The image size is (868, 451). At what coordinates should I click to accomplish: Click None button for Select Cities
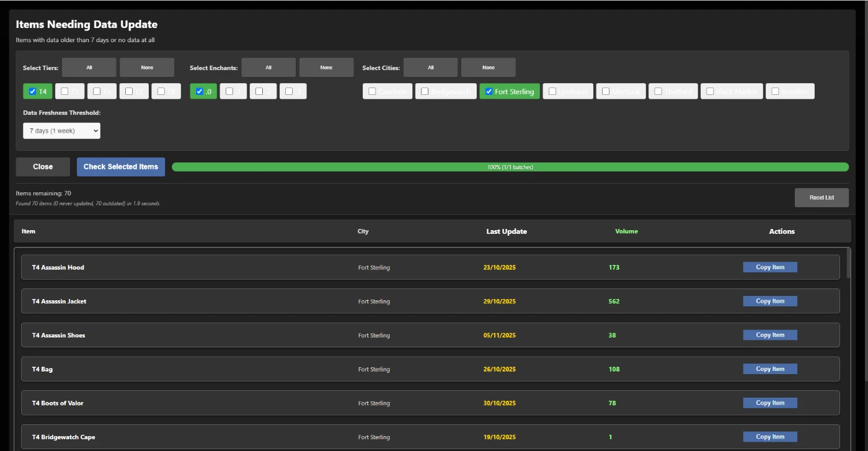488,68
